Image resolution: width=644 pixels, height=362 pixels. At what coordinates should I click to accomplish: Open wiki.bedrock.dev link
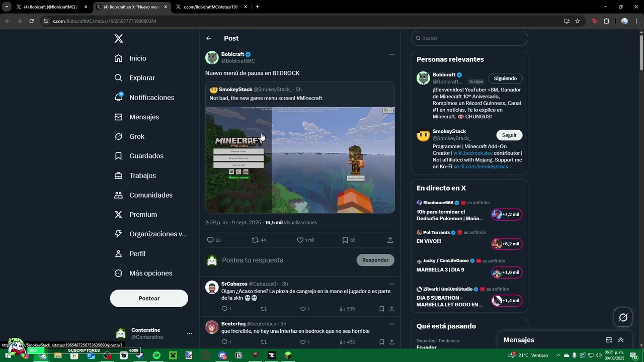coord(472,153)
